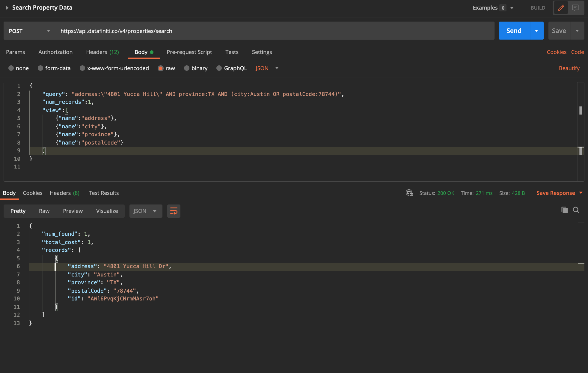Open the POST method dropdown

click(29, 31)
